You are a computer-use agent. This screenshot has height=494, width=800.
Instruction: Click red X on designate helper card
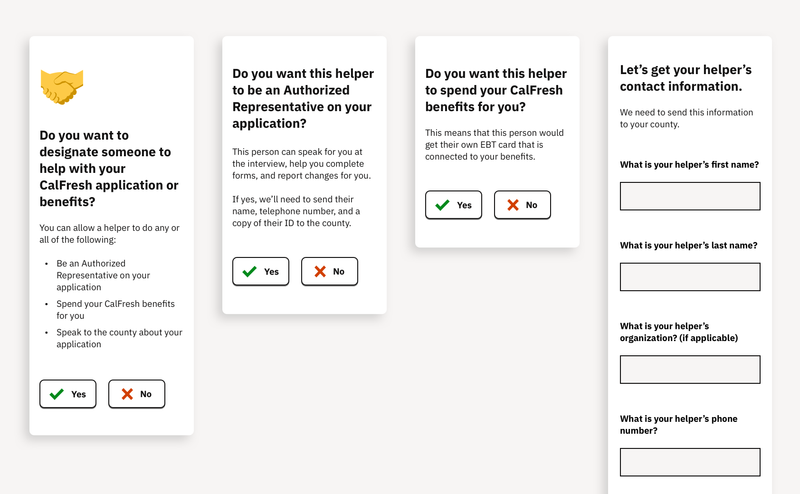point(127,394)
